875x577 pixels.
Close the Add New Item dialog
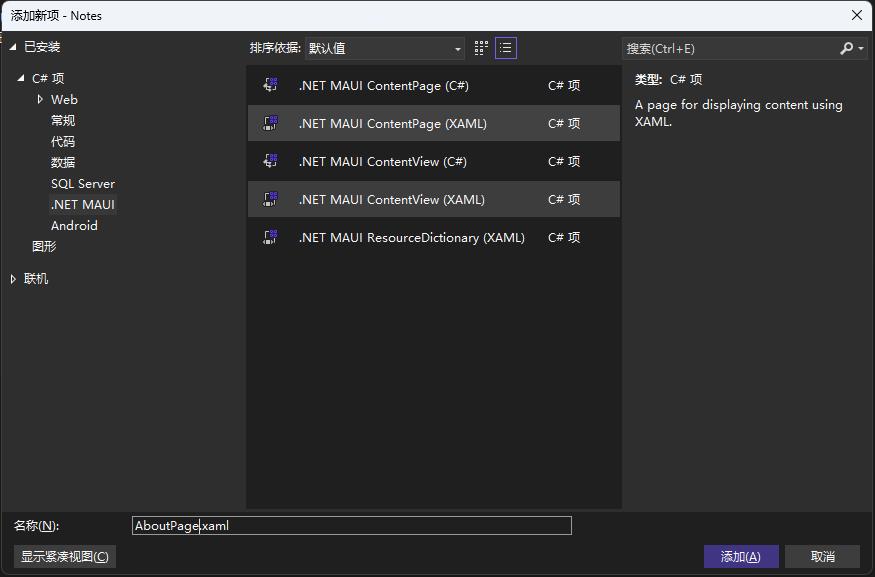[857, 16]
